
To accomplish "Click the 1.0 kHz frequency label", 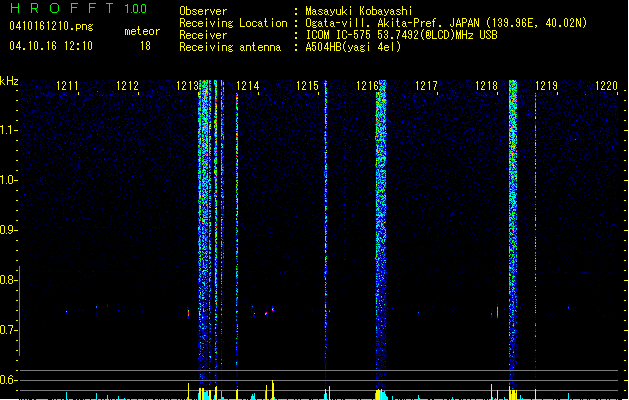I will [x=8, y=180].
